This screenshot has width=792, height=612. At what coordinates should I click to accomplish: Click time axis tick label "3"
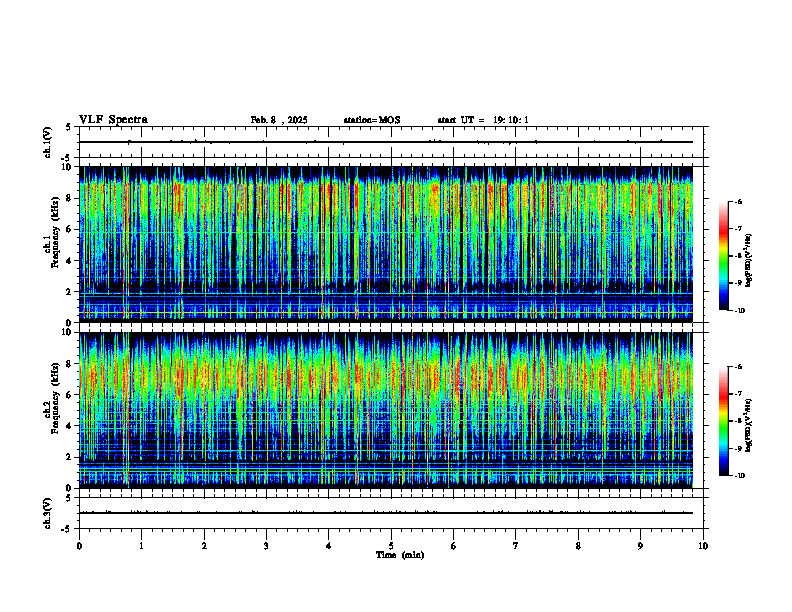(266, 546)
